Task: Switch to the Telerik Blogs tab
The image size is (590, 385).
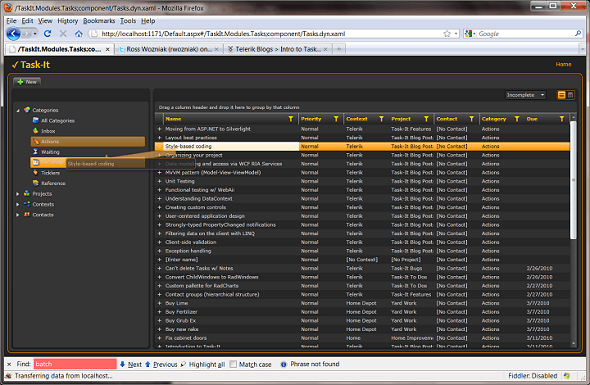Action: pyautogui.click(x=278, y=49)
